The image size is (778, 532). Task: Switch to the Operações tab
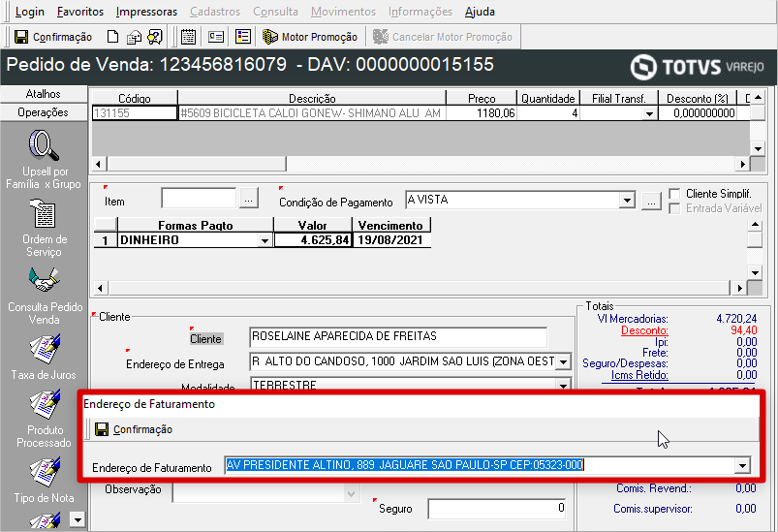tap(44, 112)
